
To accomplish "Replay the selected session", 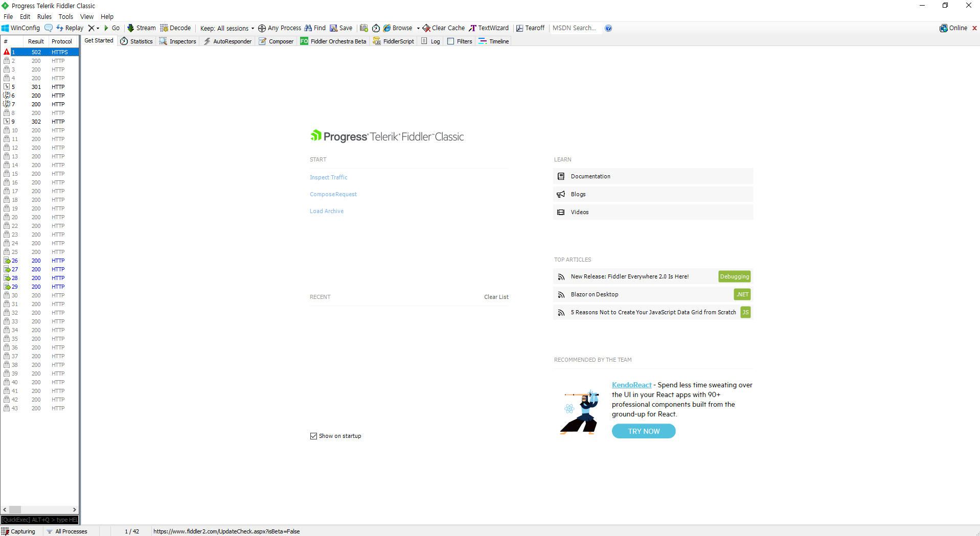I will 70,28.
